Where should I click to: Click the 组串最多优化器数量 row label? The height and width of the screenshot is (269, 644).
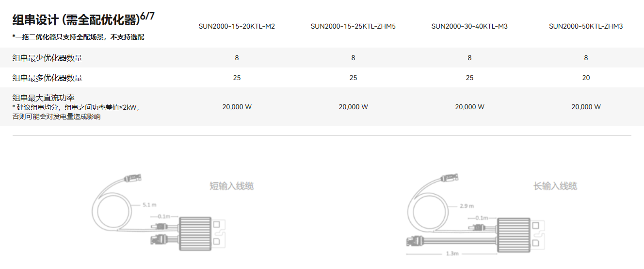click(48, 78)
